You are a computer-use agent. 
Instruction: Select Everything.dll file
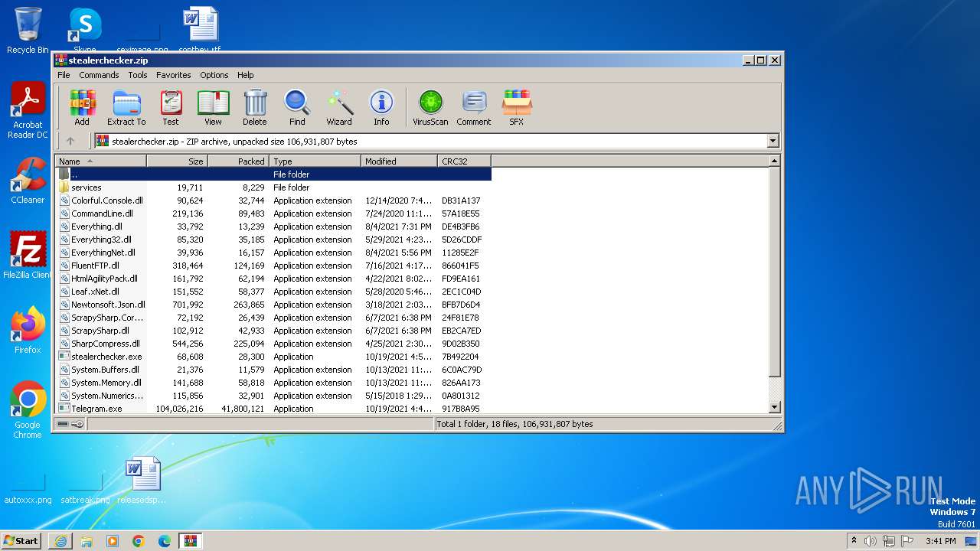273,227
